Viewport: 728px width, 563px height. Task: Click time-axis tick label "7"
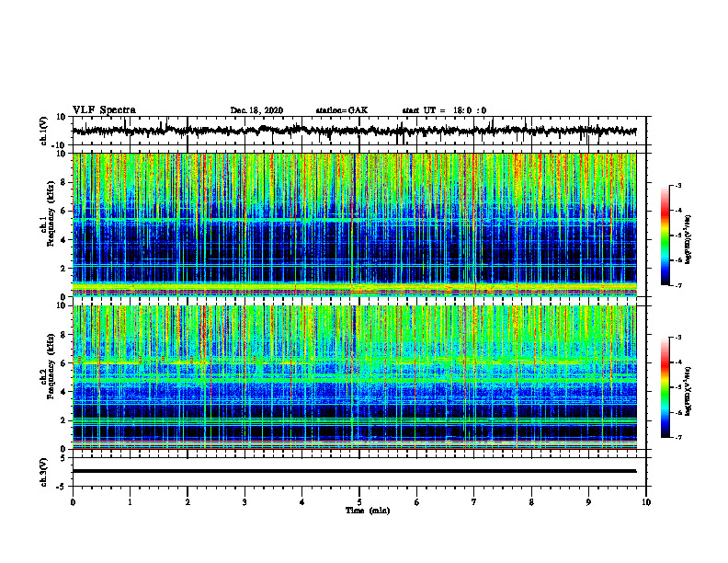(474, 502)
